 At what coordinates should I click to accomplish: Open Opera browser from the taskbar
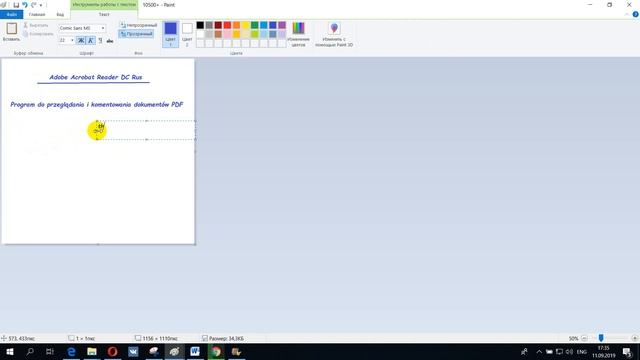113,351
